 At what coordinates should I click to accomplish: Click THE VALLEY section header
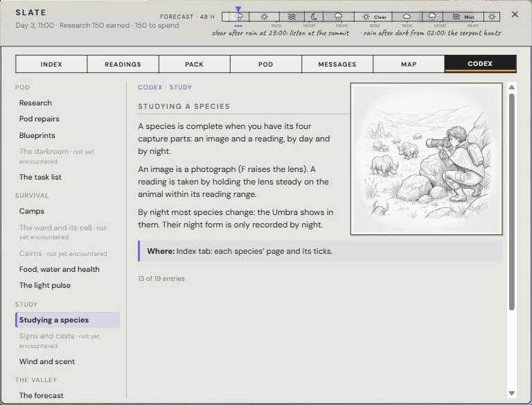36,380
